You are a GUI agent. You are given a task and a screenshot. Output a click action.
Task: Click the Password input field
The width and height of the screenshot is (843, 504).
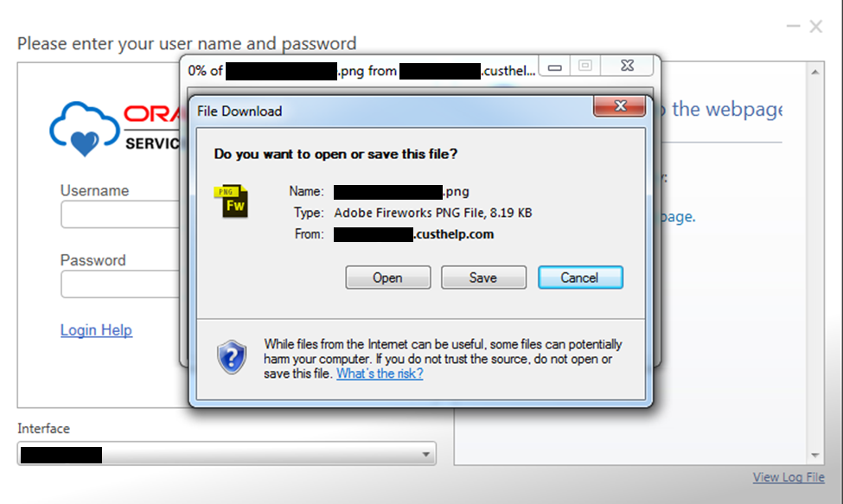(120, 284)
